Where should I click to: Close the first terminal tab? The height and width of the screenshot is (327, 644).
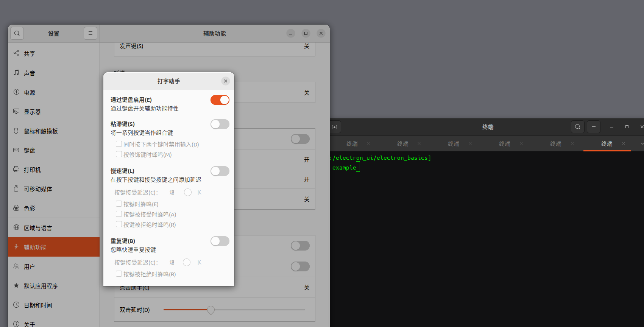tap(368, 143)
